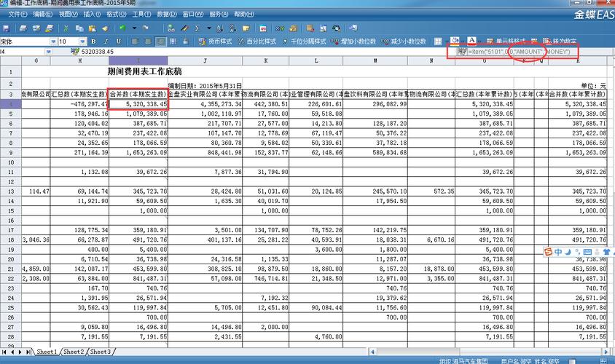
Task: Click 减少小数位数 decrease decimals button
Action: [404, 41]
